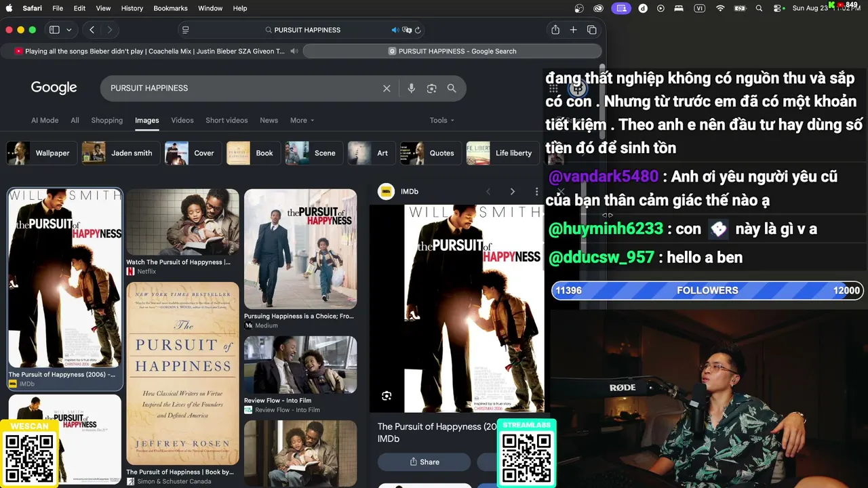Screen dimensions: 868x488
Task: Open the Bookmarks menu
Action: click(x=170, y=8)
